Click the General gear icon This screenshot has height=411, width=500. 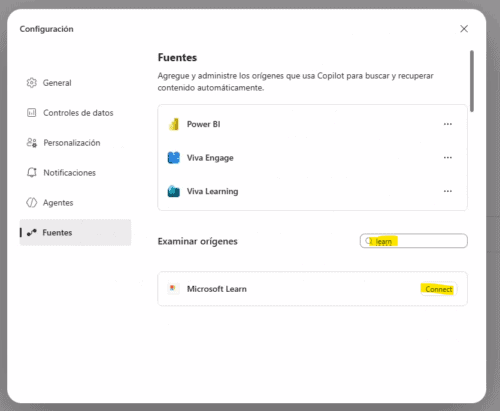coord(32,83)
